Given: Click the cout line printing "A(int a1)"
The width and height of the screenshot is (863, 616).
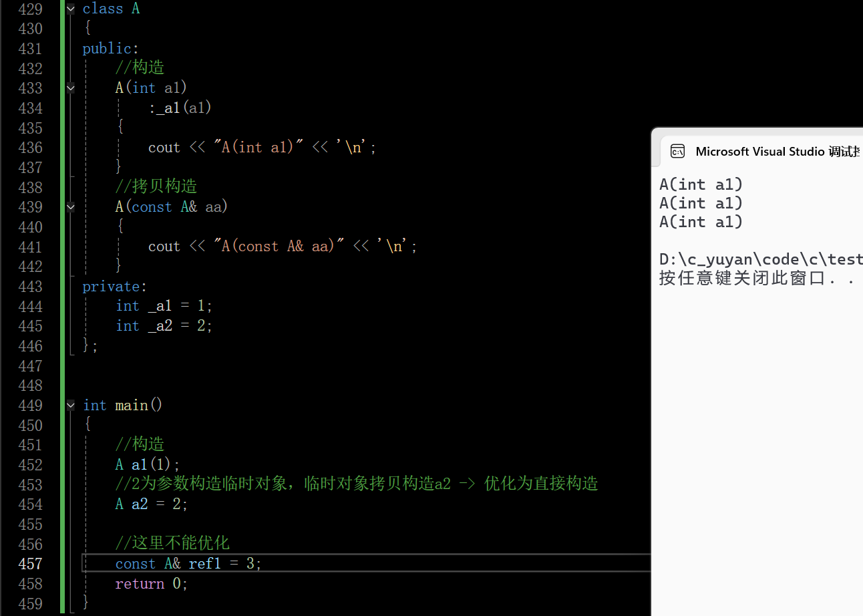Looking at the screenshot, I should coord(263,148).
